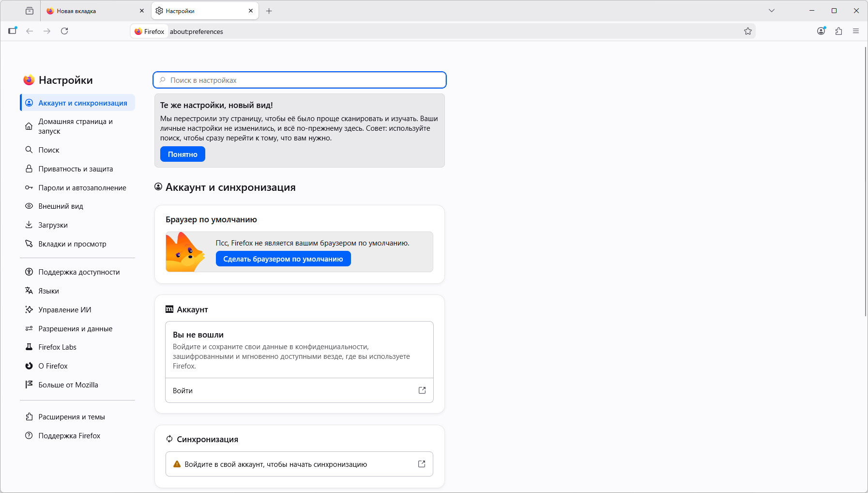
Task: Close the "Настройки" tab
Action: [251, 11]
